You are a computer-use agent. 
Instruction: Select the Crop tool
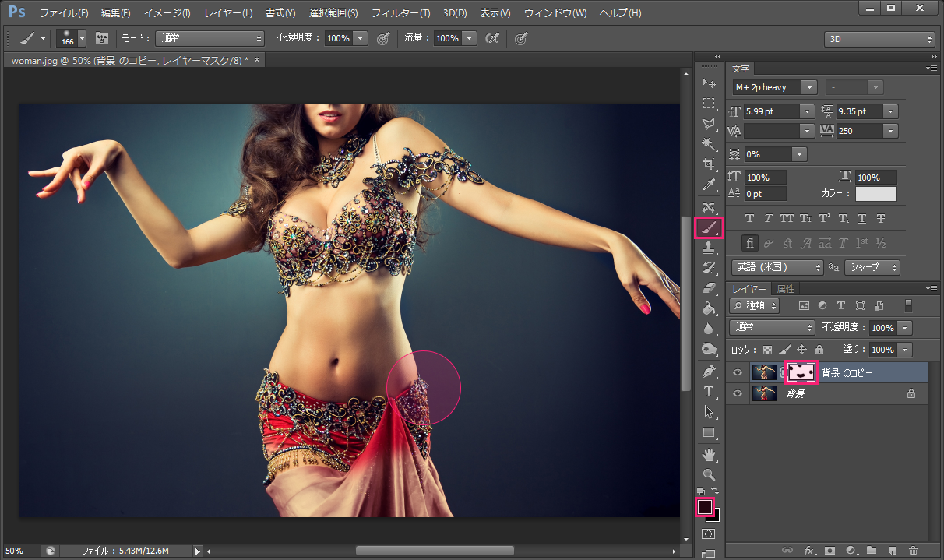[x=709, y=164]
